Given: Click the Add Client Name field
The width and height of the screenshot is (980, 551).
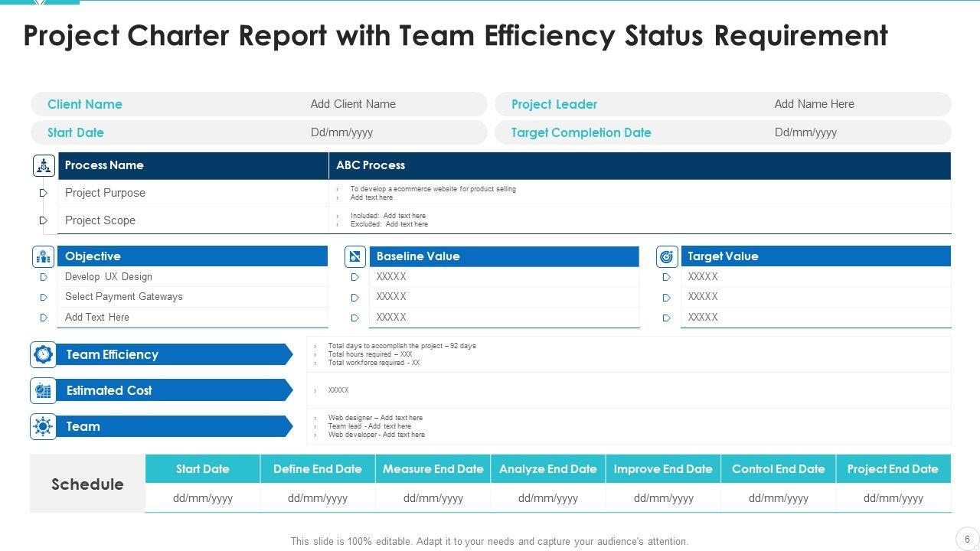Looking at the screenshot, I should (353, 104).
